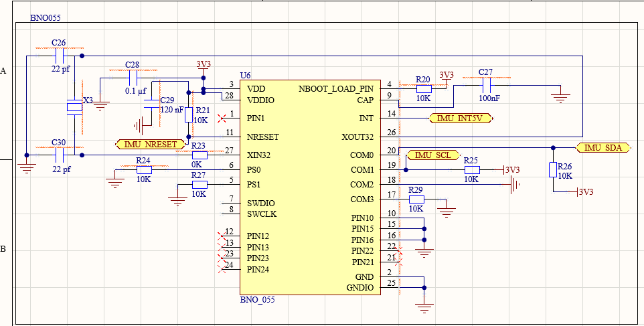Click the XIN32 pin label
644x326 pixels.
pyautogui.click(x=260, y=155)
